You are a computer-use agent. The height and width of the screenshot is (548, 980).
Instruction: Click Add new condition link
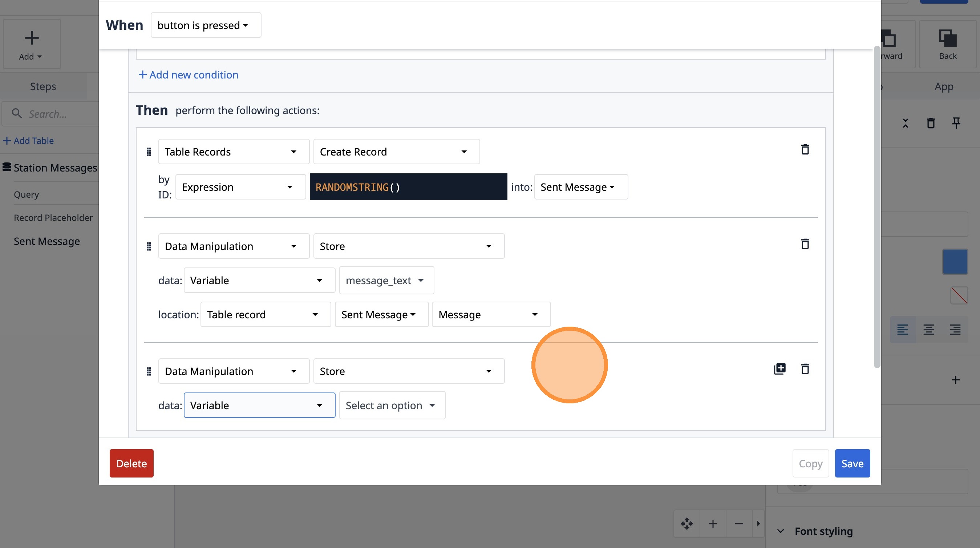coord(188,75)
